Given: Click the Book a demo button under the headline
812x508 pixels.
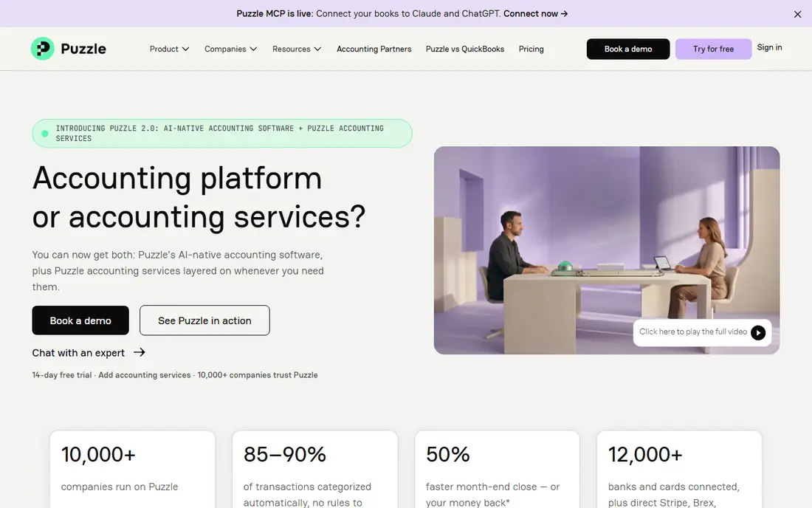Looking at the screenshot, I should point(80,320).
